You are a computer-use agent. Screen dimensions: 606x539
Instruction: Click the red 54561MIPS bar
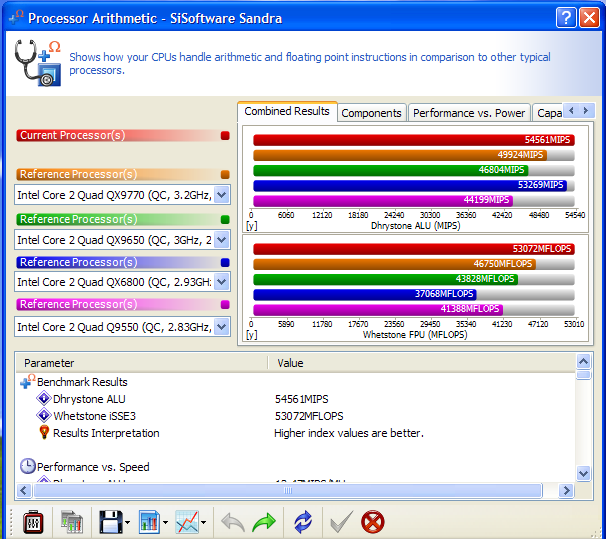(x=414, y=139)
